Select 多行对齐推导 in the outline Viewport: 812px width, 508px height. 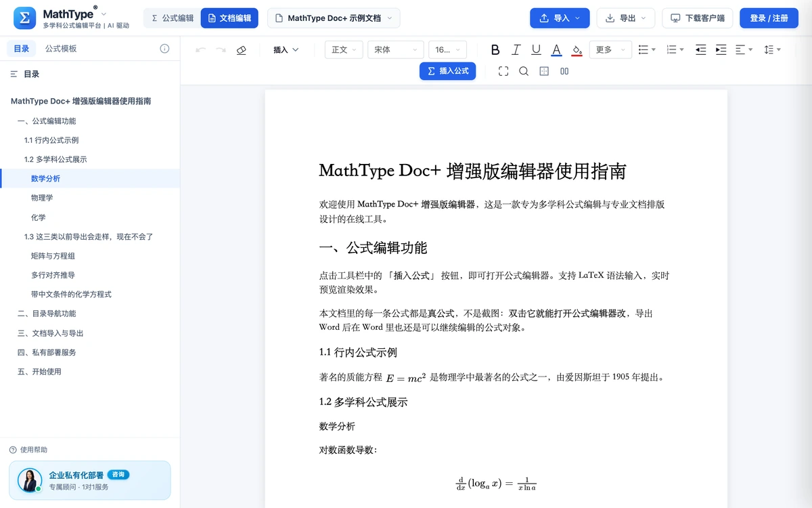[x=53, y=275]
